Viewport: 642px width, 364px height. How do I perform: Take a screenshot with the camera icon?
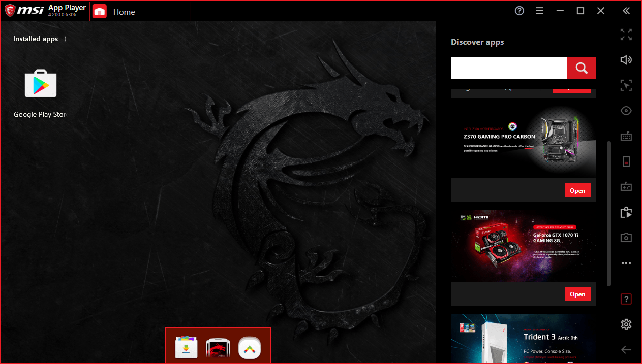pyautogui.click(x=626, y=238)
